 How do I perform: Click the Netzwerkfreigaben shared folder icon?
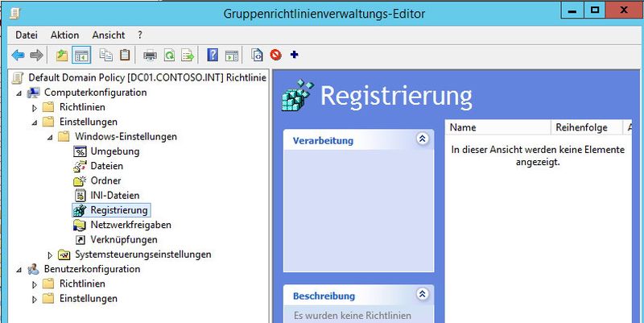coord(80,226)
